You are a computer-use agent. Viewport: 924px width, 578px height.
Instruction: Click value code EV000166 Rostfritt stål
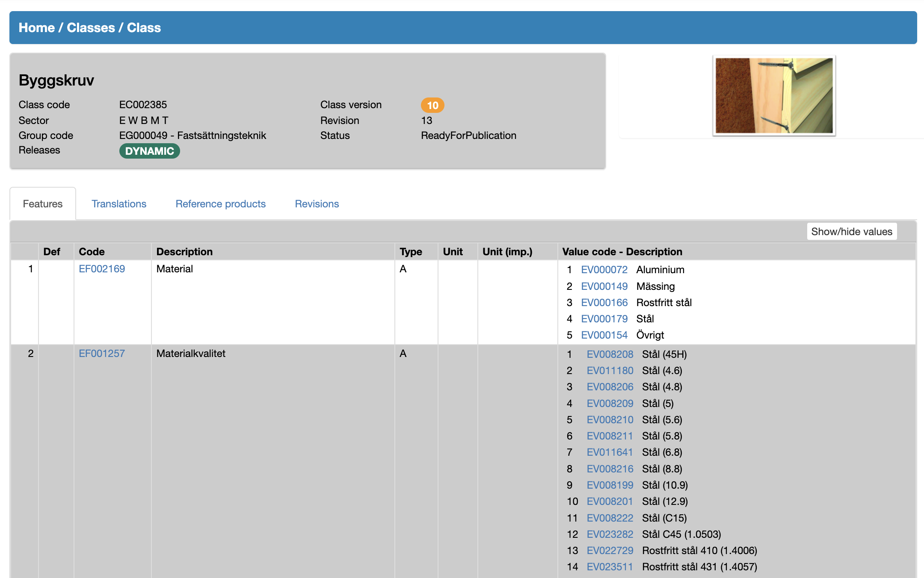[604, 303]
